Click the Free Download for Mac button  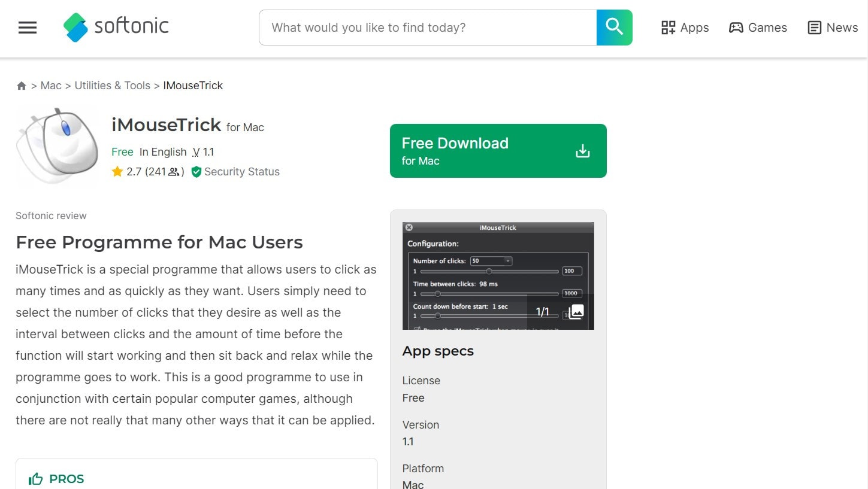pos(498,151)
